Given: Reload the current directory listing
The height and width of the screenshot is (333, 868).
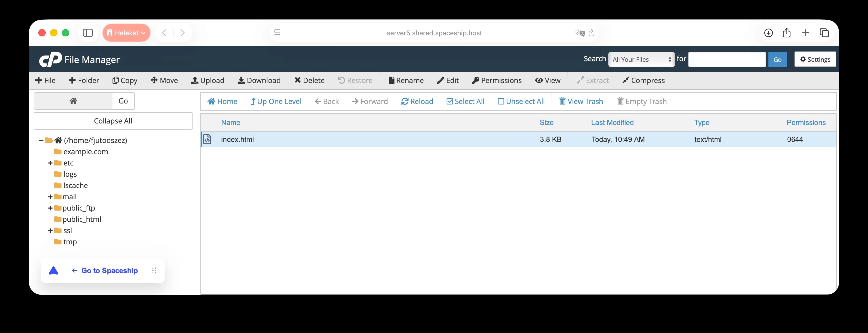Looking at the screenshot, I should click(x=417, y=101).
